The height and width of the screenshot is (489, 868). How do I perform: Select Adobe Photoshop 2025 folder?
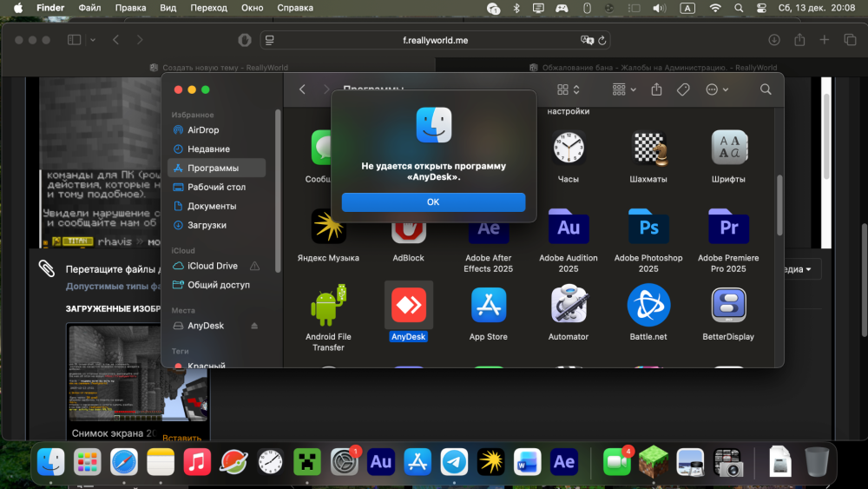tap(648, 227)
